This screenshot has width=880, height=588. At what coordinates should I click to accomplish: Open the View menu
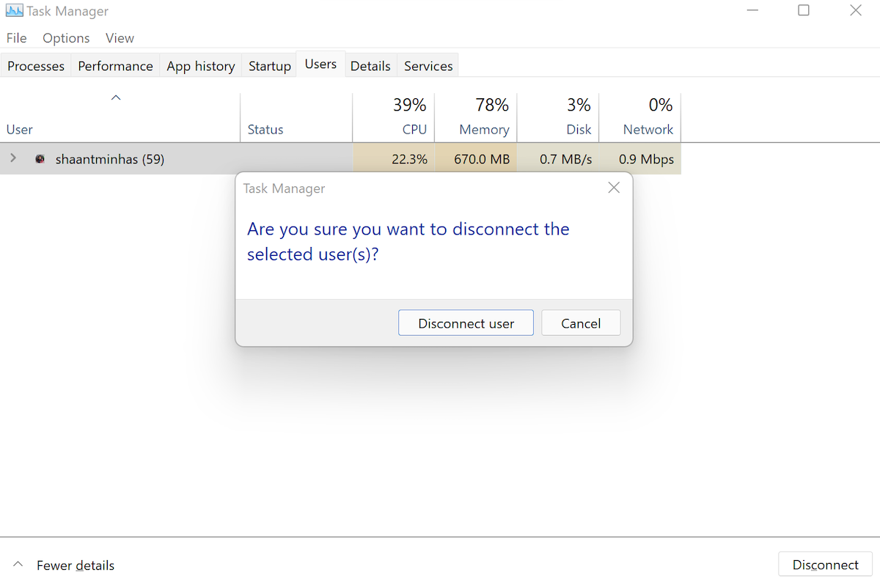[120, 38]
